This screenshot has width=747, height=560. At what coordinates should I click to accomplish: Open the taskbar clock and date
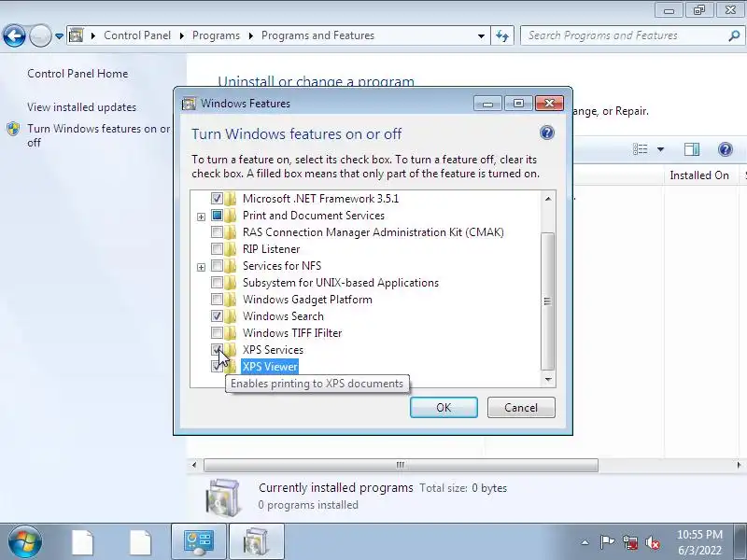click(699, 542)
